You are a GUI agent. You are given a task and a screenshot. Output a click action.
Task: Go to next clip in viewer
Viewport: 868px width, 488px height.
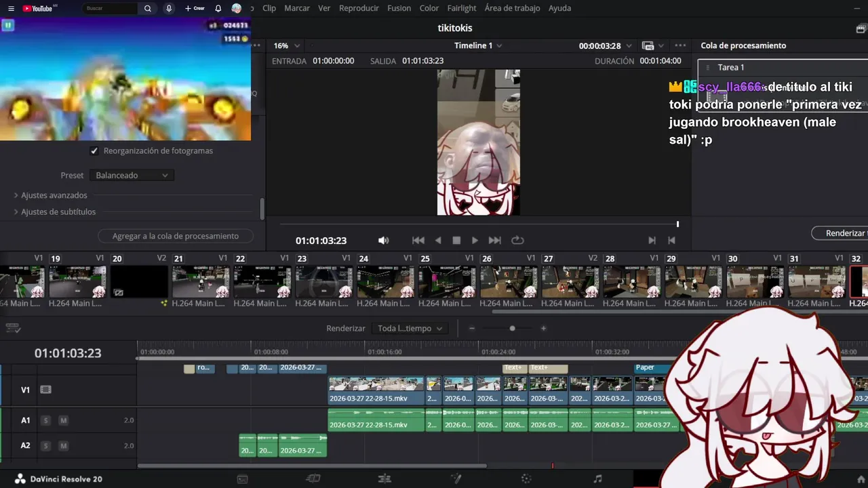pyautogui.click(x=652, y=240)
